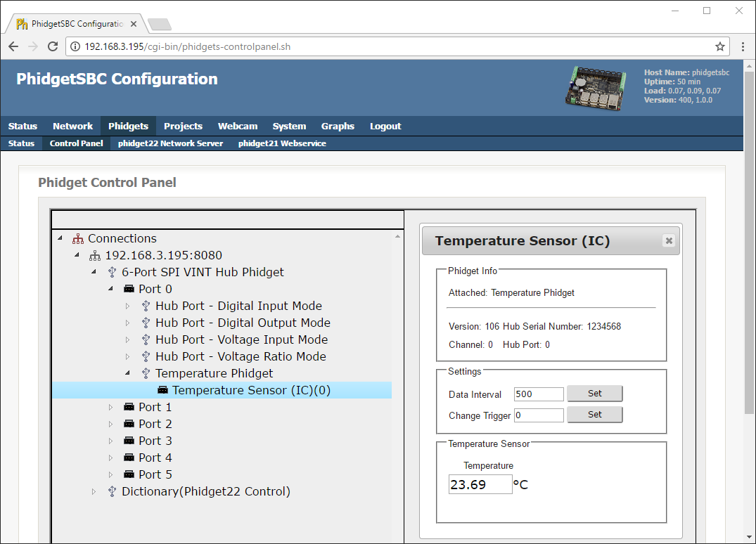Expand the Port 5 node

point(111,474)
